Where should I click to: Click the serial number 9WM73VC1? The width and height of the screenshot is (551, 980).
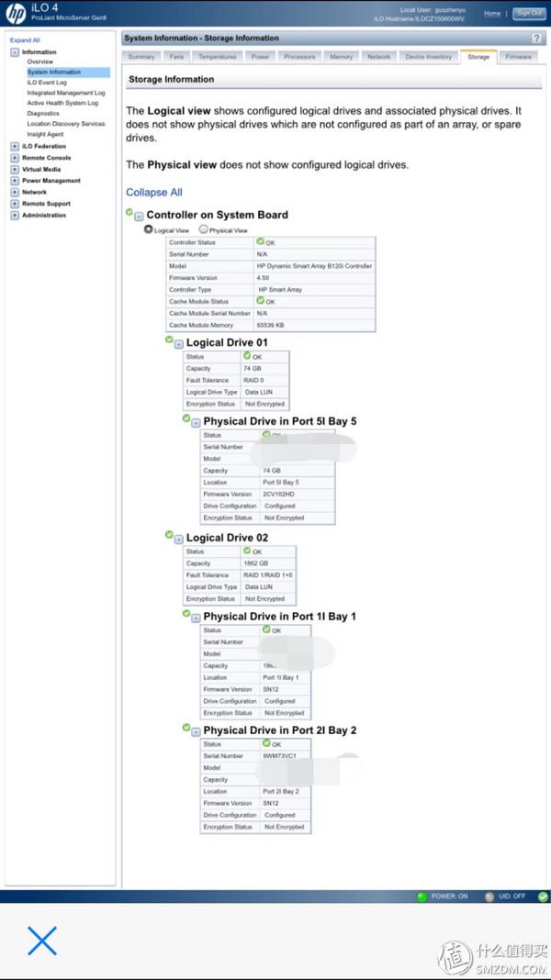(279, 756)
